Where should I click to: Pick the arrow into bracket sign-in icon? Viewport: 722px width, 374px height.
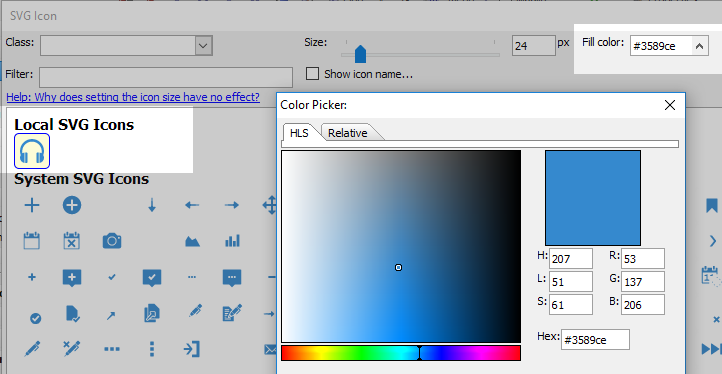[x=192, y=349]
